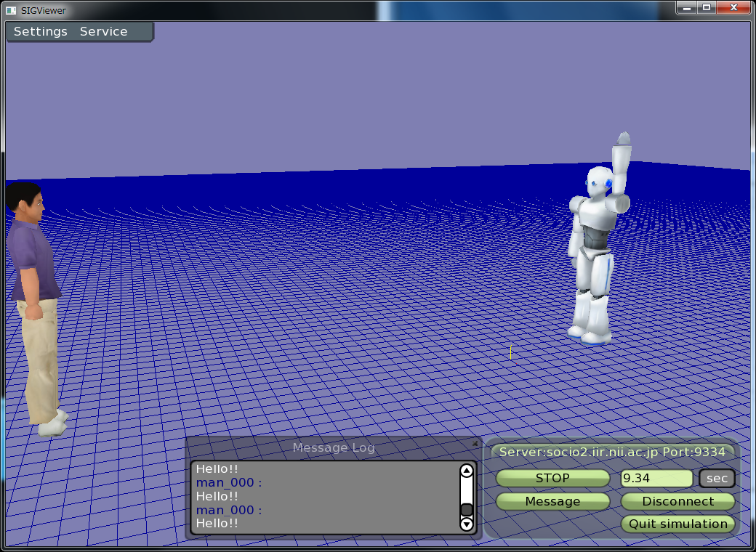Click the last Hello!! line in log

(x=217, y=524)
